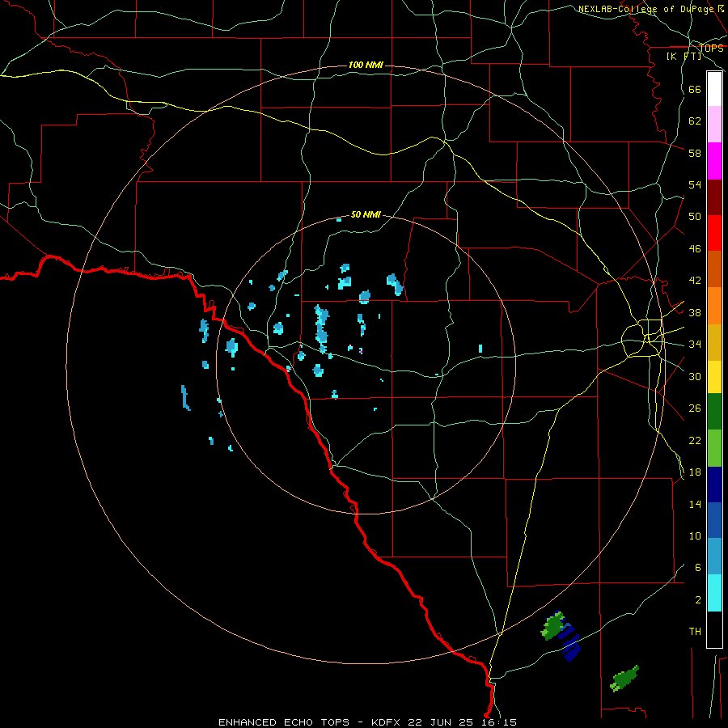Viewport: 728px width, 728px height.
Task: Click the legend value '34'
Action: click(x=695, y=345)
